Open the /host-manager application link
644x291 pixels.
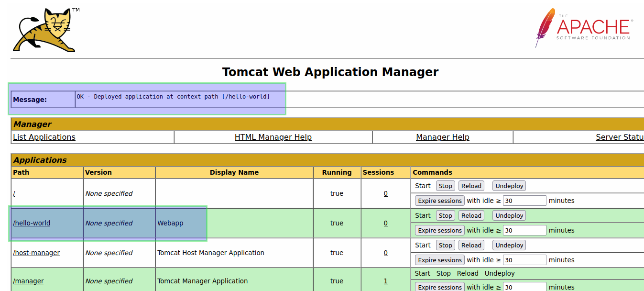36,253
